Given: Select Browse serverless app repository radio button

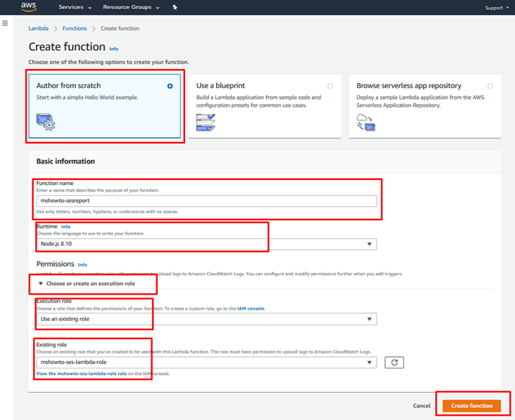Looking at the screenshot, I should coord(491,86).
